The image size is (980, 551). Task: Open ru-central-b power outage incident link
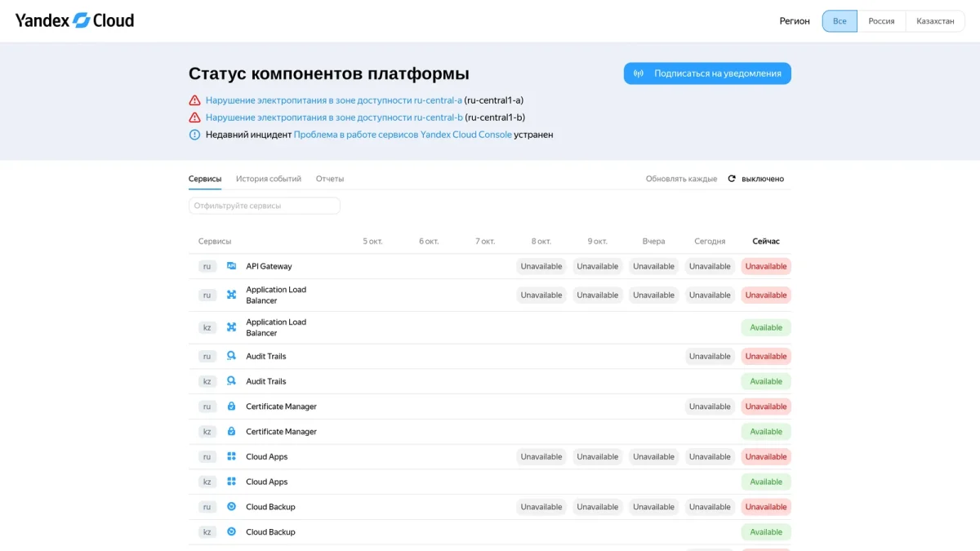click(334, 118)
